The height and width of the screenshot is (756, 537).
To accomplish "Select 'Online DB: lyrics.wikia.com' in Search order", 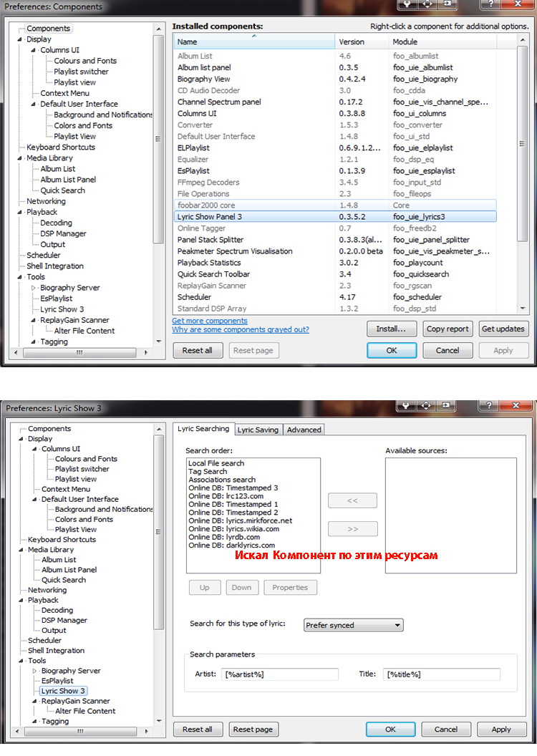I will click(234, 529).
